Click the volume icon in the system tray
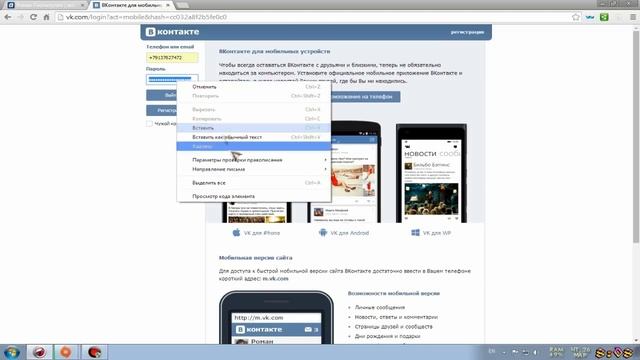The image size is (640, 360). click(536, 352)
